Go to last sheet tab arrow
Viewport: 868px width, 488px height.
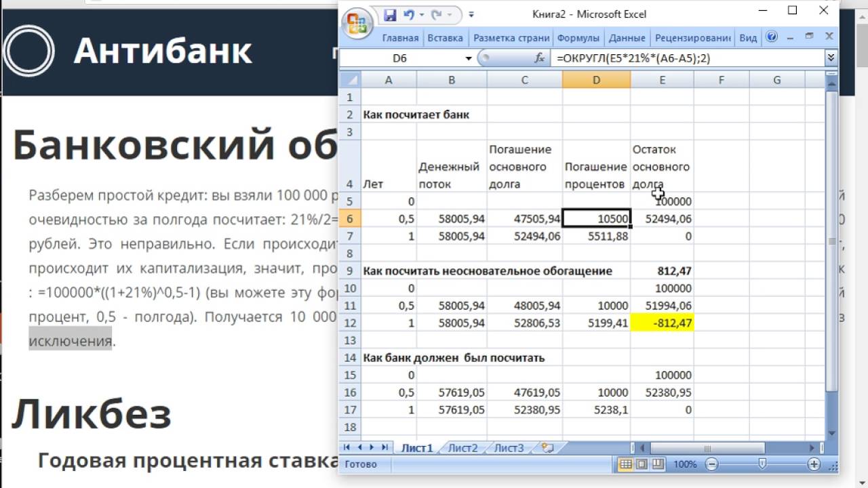pos(384,447)
